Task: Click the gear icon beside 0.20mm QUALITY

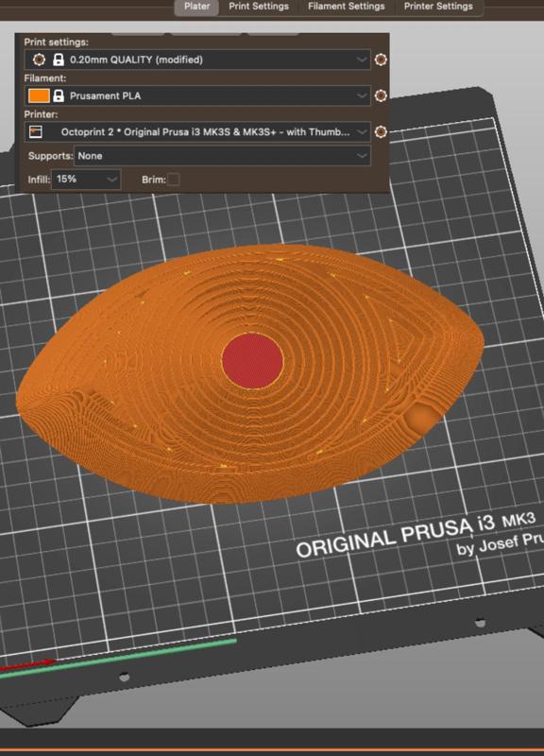Action: 39,60
